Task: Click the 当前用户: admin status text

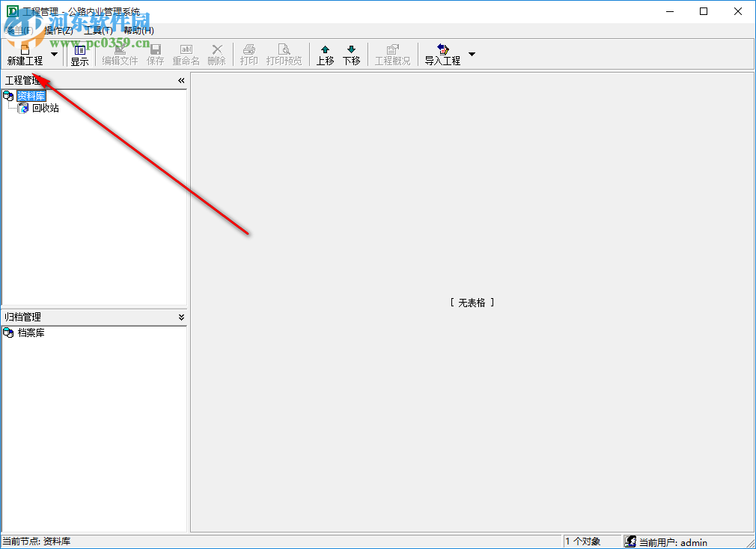Action: coord(673,542)
